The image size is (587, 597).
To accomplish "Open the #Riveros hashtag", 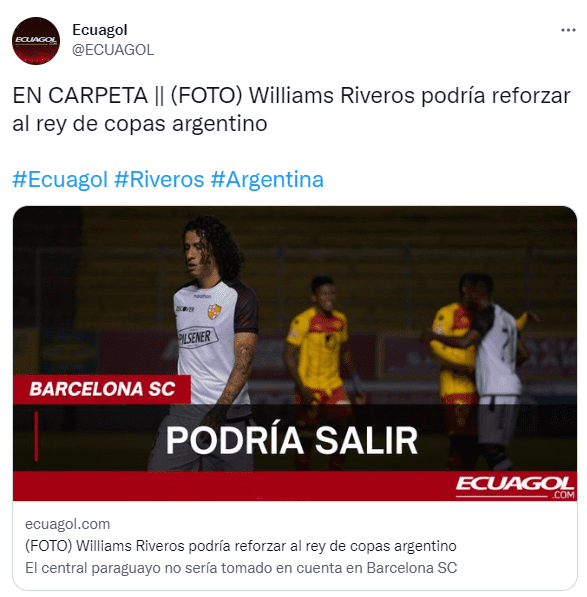I will tap(159, 179).
